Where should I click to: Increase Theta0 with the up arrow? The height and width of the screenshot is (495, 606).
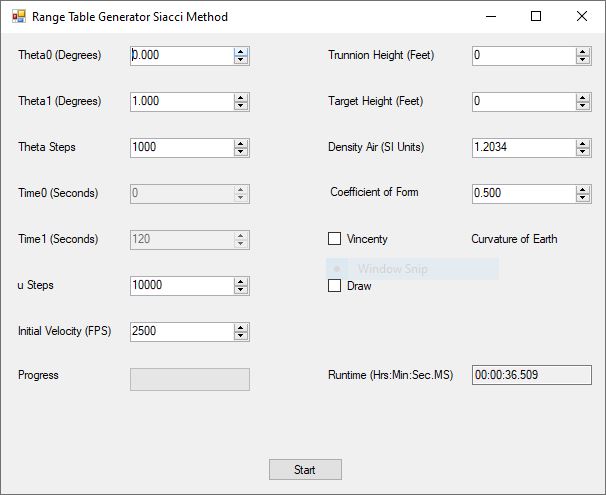tap(241, 52)
